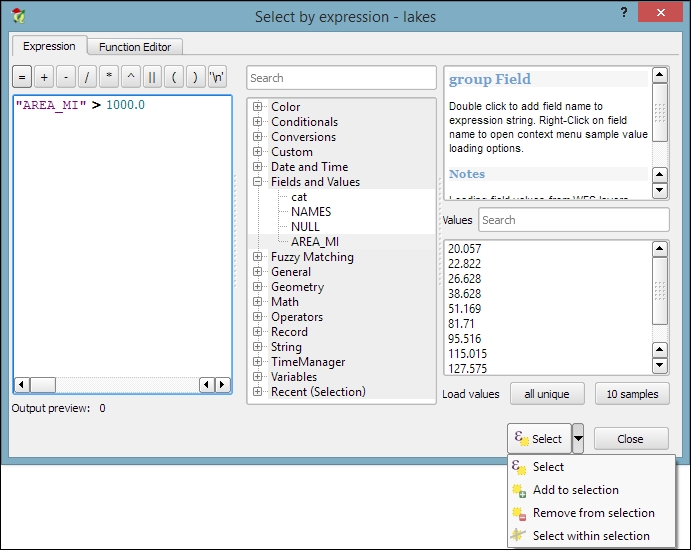691x550 pixels.
Task: Choose Remove from selection menu entry
Action: (x=591, y=513)
